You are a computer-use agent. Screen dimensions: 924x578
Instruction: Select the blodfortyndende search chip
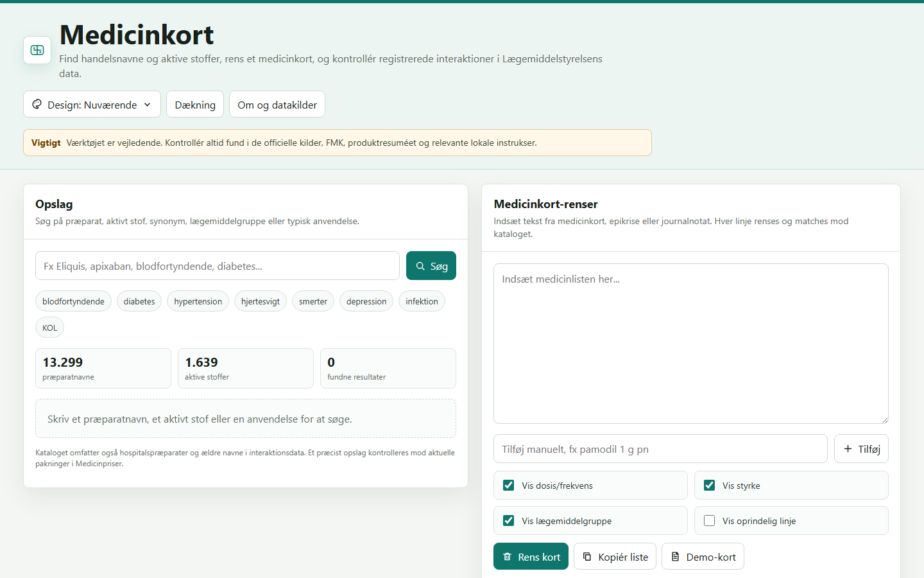pos(73,301)
